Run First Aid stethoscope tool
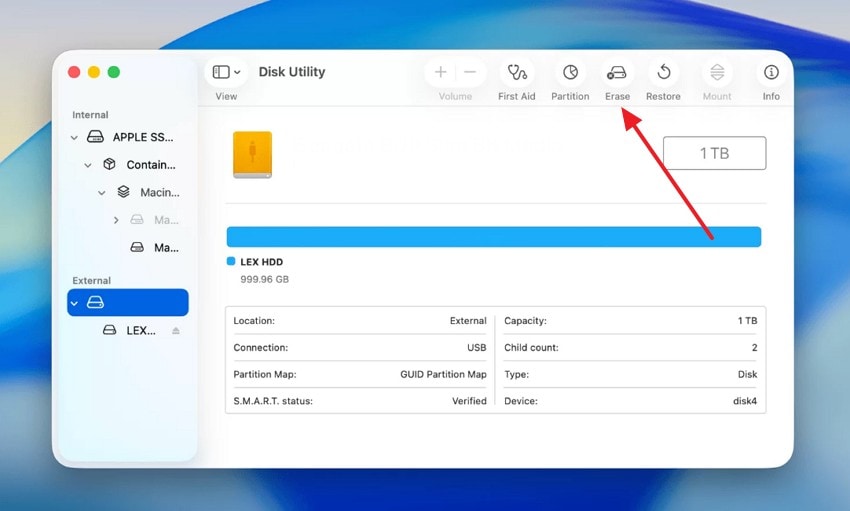The image size is (850, 511). click(x=517, y=72)
